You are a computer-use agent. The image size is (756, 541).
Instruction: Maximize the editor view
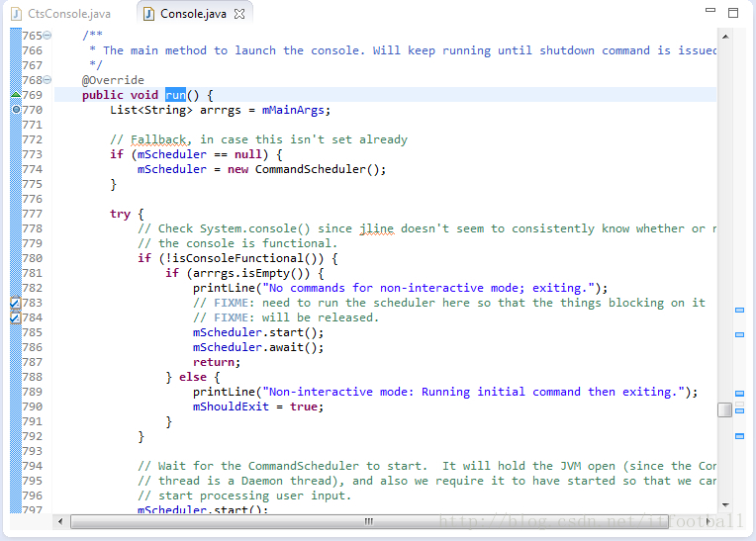[x=733, y=13]
